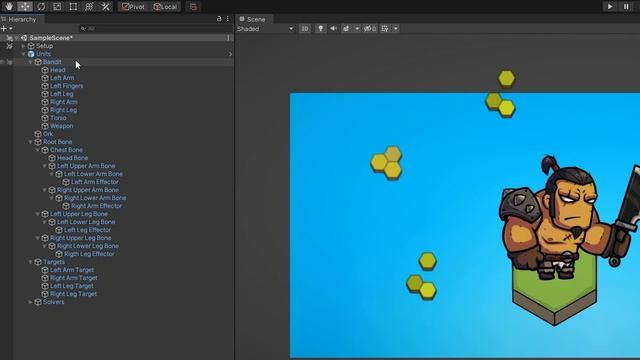Screen dimensions: 640x360
Task: Open scene effects dropdown arrow
Action: point(357,29)
